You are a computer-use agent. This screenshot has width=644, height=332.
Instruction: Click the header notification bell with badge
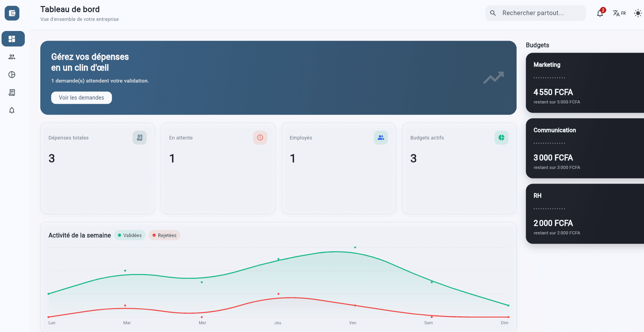[600, 13]
